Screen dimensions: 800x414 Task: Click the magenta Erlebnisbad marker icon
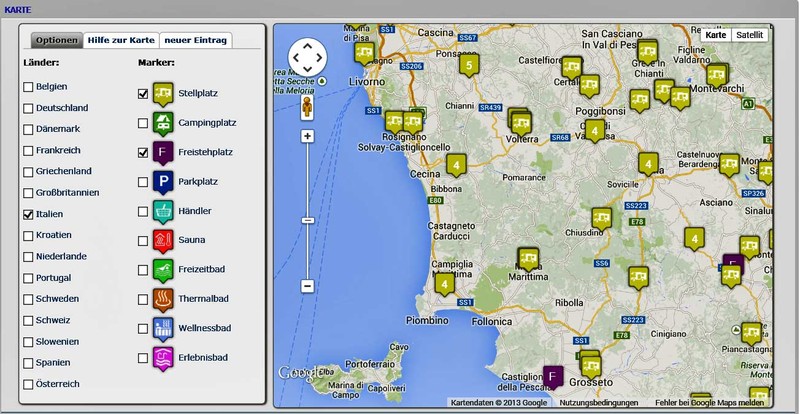point(163,357)
